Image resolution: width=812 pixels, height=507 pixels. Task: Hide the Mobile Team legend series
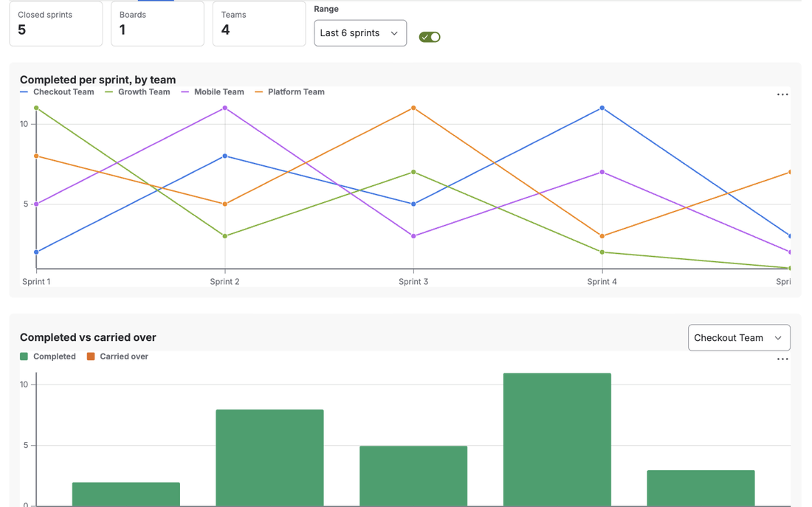click(x=213, y=92)
